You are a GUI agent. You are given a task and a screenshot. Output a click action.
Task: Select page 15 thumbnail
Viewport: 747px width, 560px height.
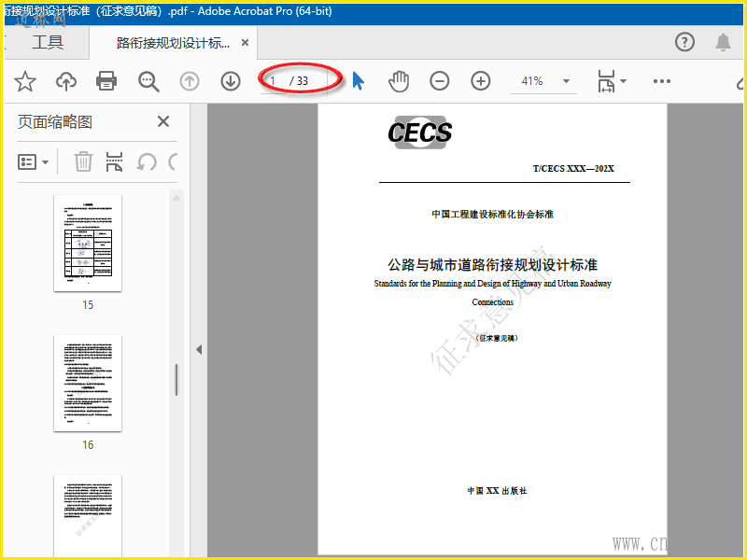[x=88, y=243]
